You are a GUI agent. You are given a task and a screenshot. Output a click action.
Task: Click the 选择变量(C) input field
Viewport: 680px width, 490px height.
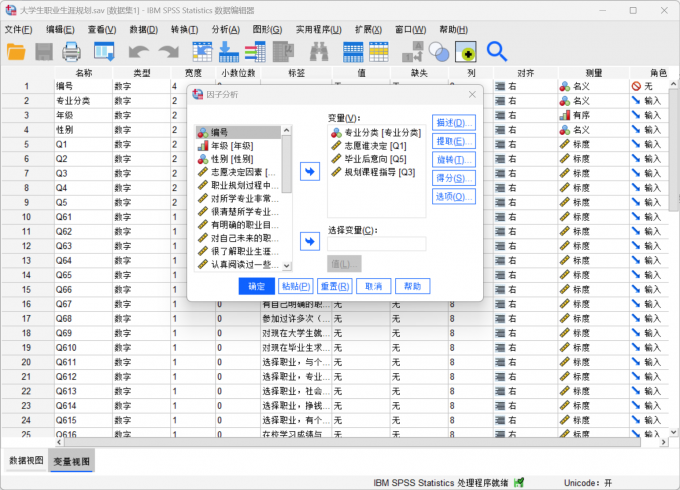coord(376,244)
